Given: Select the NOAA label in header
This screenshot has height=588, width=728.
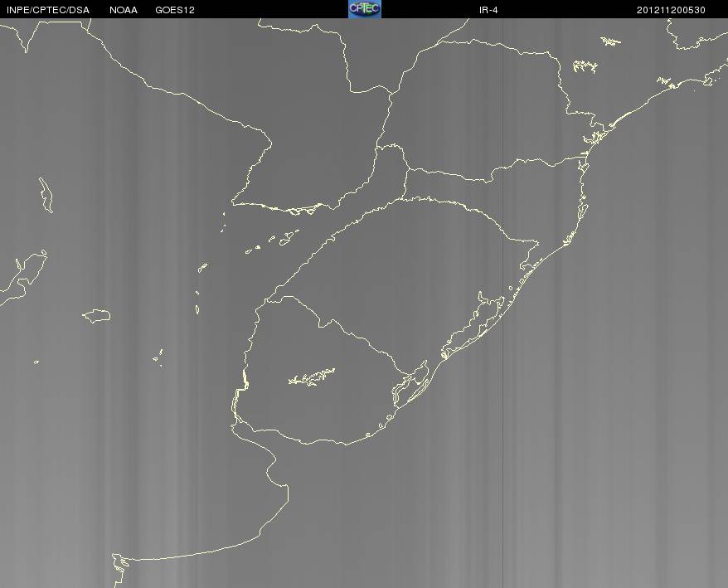Looking at the screenshot, I should [124, 10].
